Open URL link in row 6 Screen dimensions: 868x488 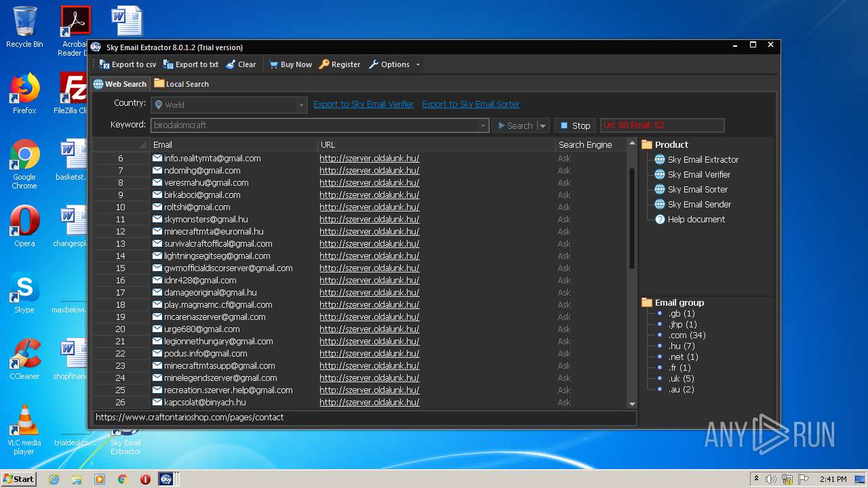pos(370,158)
